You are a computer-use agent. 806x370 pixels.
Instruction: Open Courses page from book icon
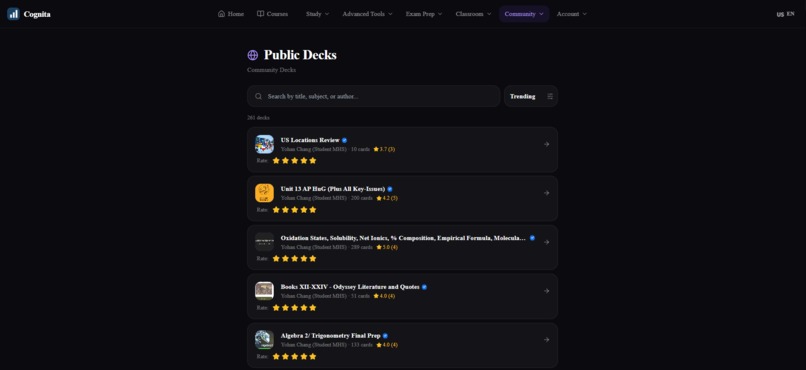click(261, 14)
